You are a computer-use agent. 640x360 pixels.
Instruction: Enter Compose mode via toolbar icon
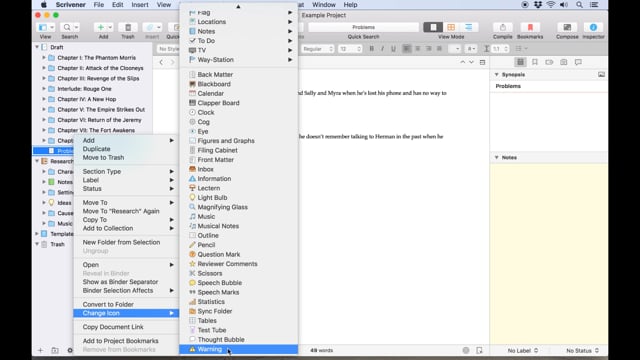567,27
